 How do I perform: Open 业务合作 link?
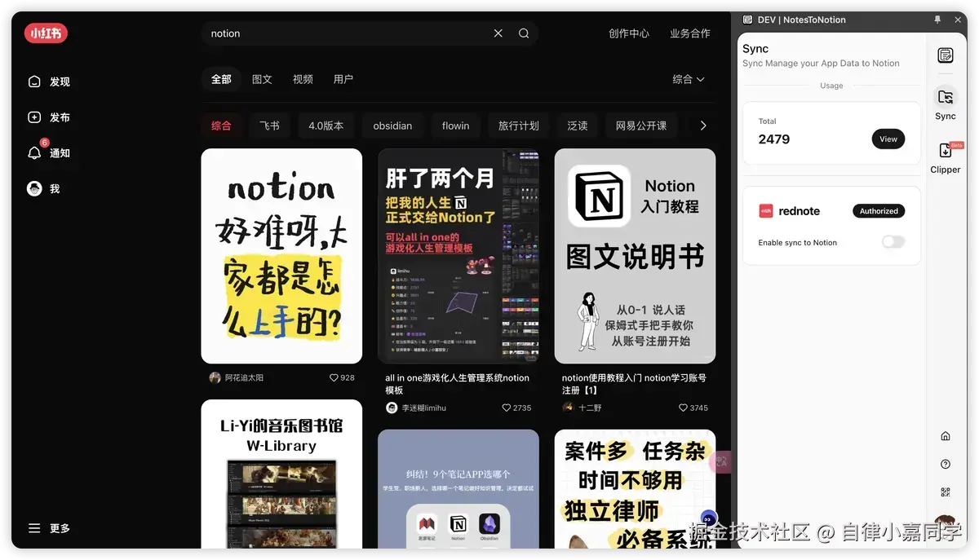[690, 33]
